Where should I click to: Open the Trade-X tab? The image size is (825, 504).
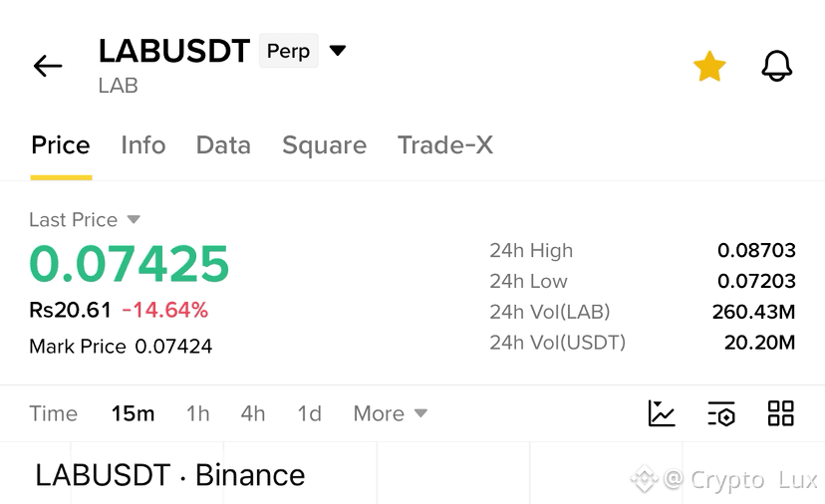tap(445, 145)
